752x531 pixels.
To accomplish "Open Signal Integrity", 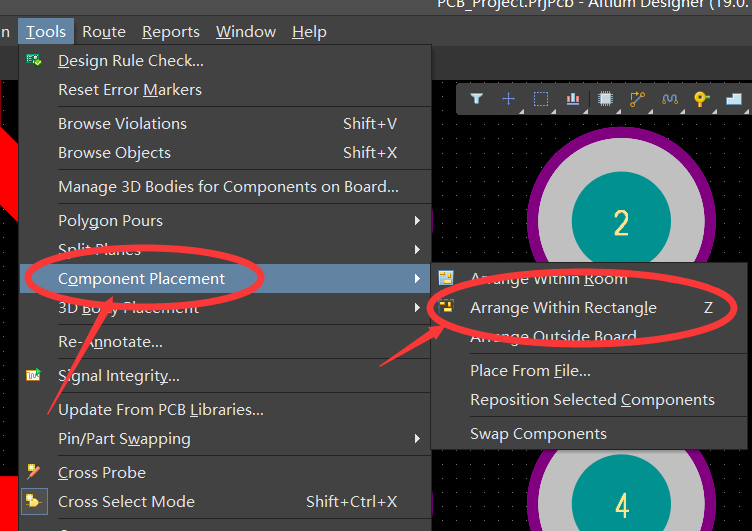I will point(225,376).
